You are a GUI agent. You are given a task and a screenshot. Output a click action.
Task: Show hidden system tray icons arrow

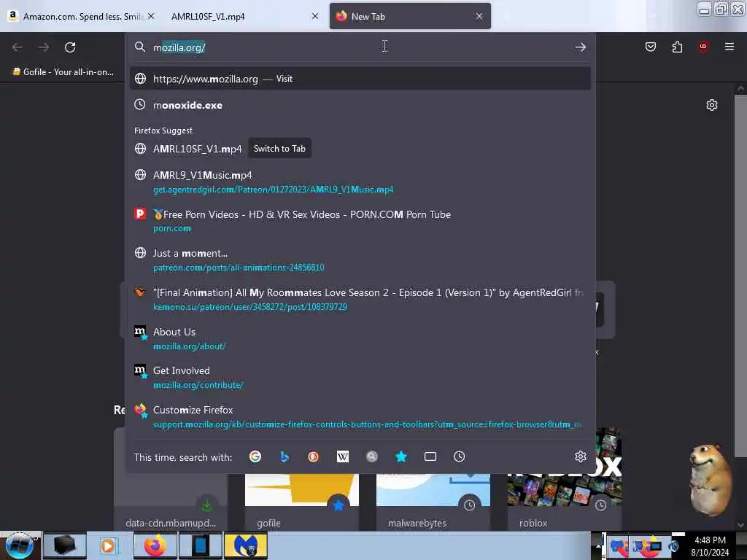(598, 545)
